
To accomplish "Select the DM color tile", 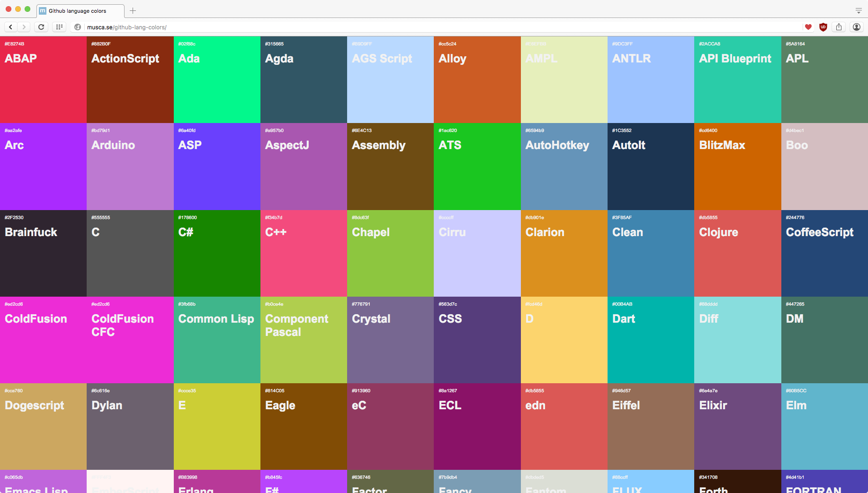I will (824, 340).
